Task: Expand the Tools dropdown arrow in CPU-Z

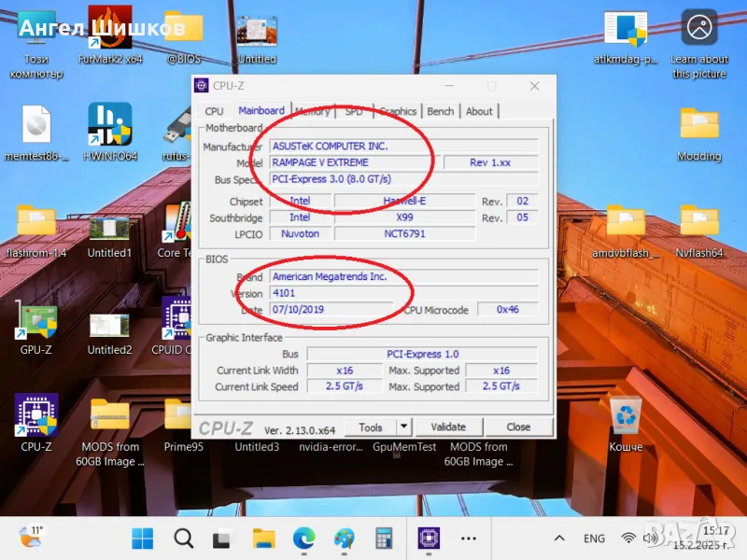Action: [x=403, y=427]
